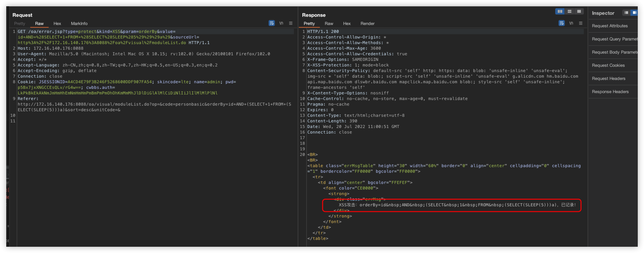
Task: Select side-by-side split layout icon
Action: point(560,12)
